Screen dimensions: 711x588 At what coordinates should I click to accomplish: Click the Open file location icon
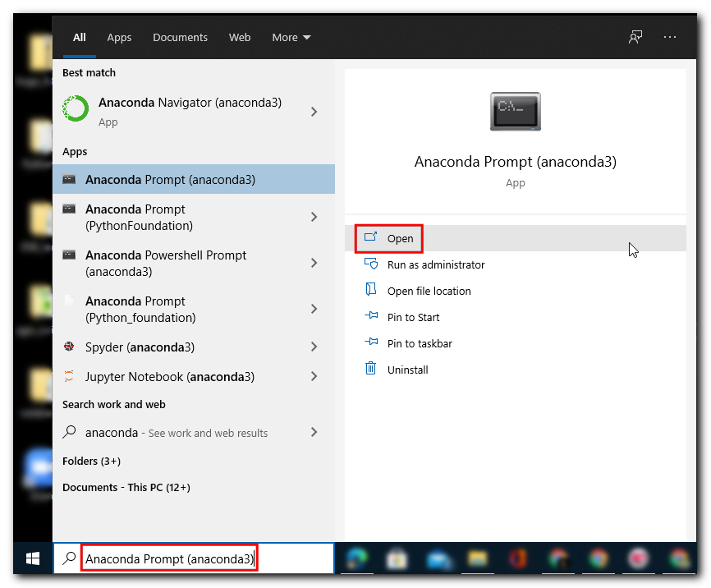371,289
